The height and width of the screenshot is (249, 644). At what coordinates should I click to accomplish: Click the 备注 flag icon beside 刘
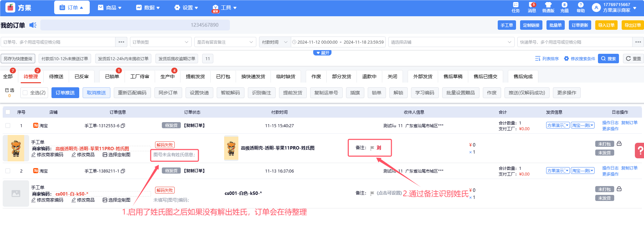[x=372, y=148]
